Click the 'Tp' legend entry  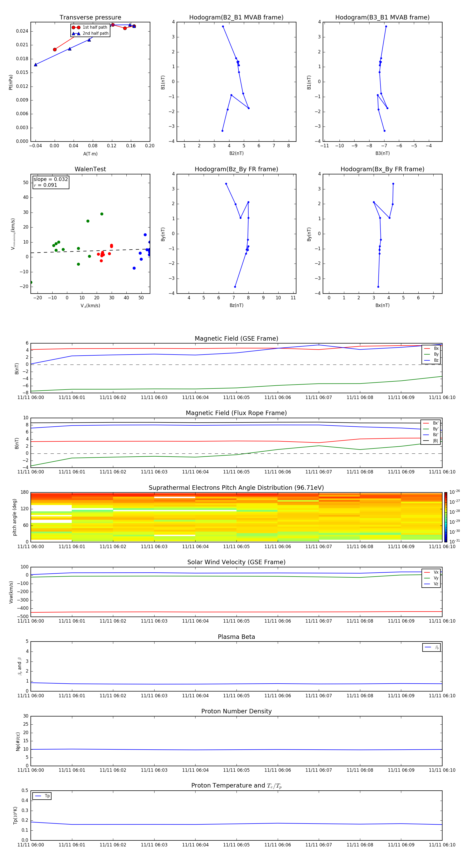tap(42, 796)
